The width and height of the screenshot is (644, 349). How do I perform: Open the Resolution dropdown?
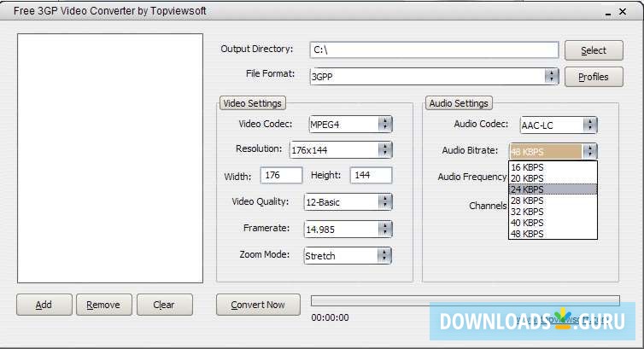tap(341, 150)
